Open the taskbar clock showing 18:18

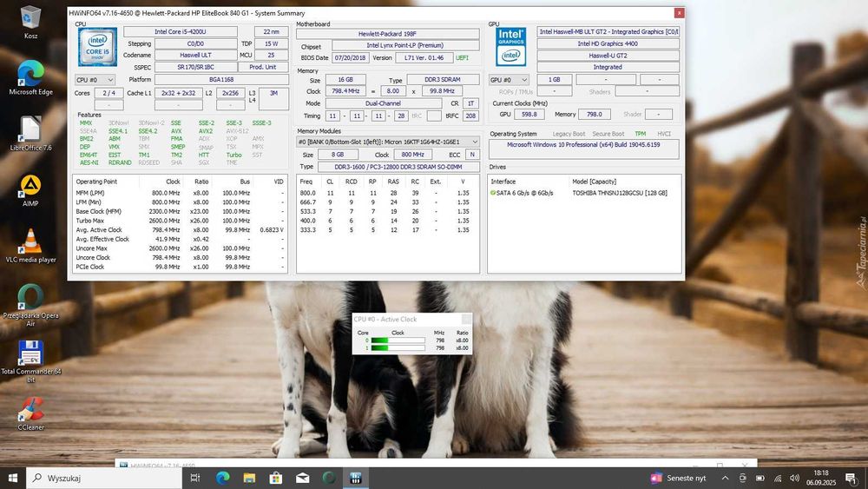[821, 478]
